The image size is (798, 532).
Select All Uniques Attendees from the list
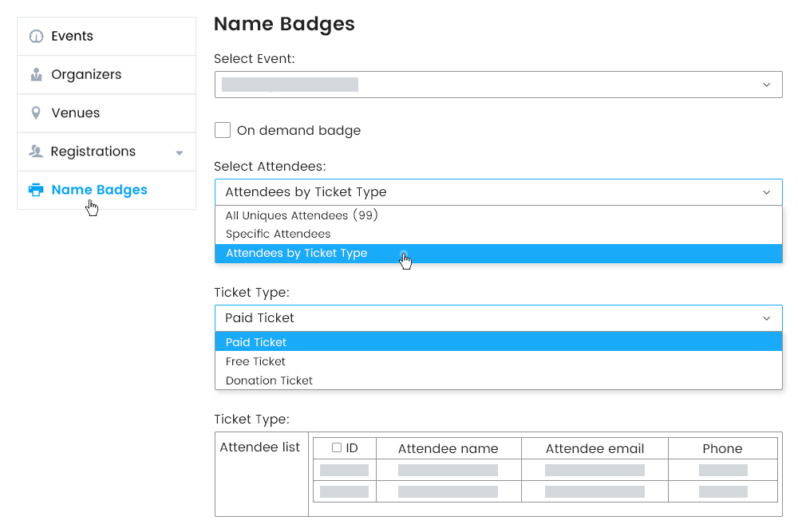(x=302, y=215)
